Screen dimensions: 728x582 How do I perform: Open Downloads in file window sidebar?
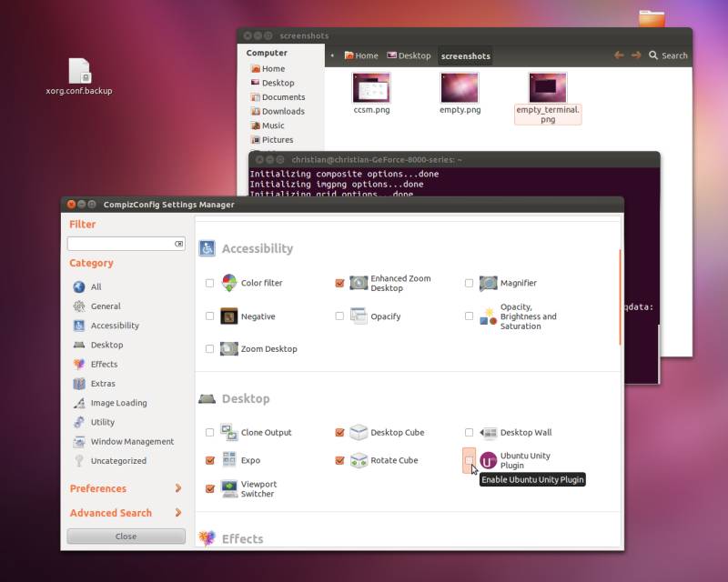coord(278,111)
